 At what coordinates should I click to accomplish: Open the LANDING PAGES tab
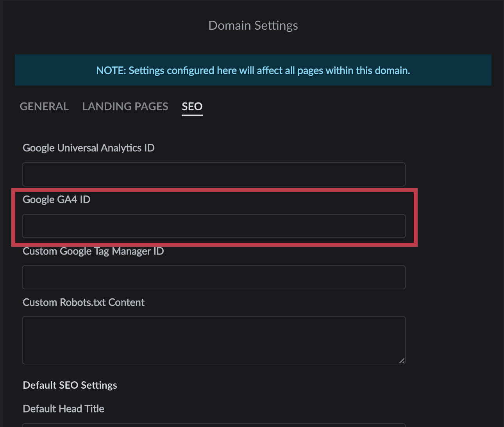pyautogui.click(x=125, y=106)
